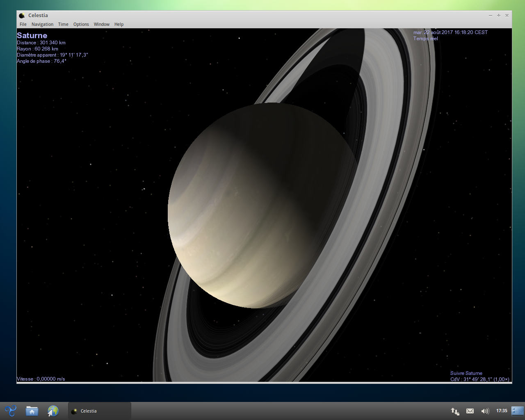Click the 'Suivre Saturne' status text

pos(466,373)
